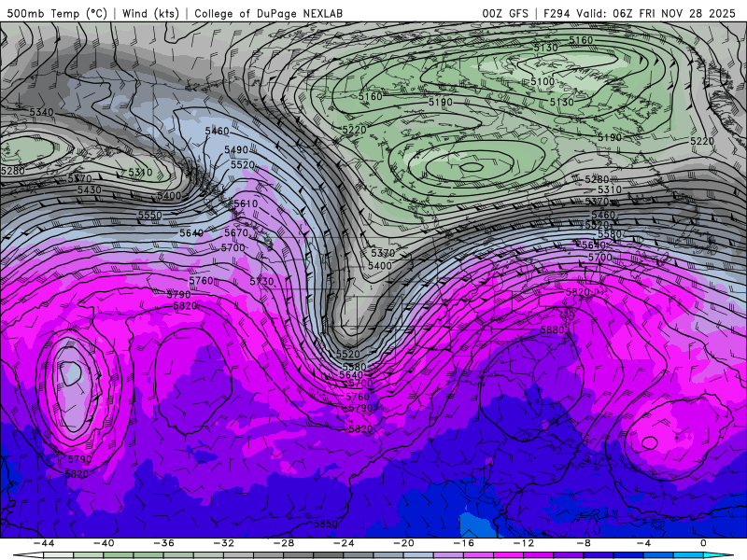Image resolution: width=747 pixels, height=560 pixels.
Task: Click the -40 color scale label
Action: (x=104, y=543)
